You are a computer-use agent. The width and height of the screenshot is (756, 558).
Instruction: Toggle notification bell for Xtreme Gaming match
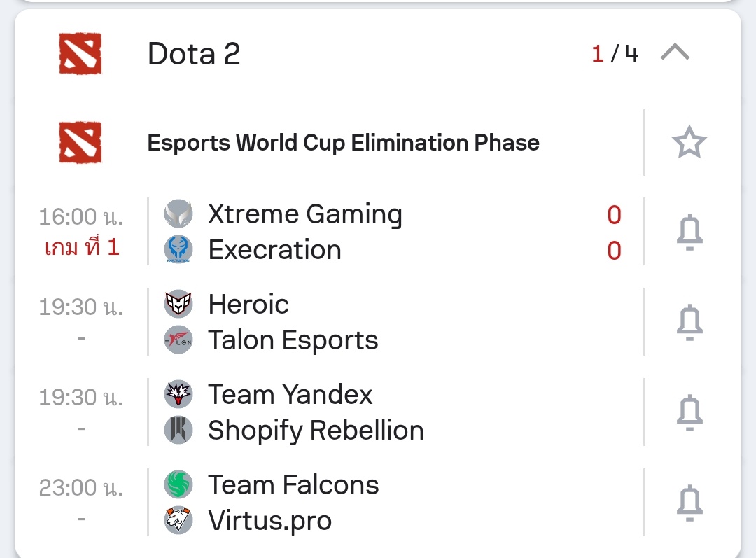689,232
